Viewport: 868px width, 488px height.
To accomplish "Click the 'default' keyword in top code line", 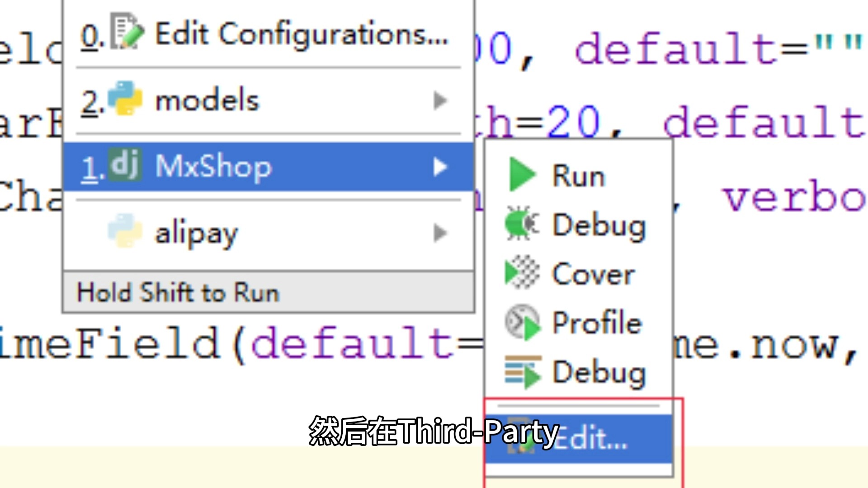I will (x=677, y=49).
